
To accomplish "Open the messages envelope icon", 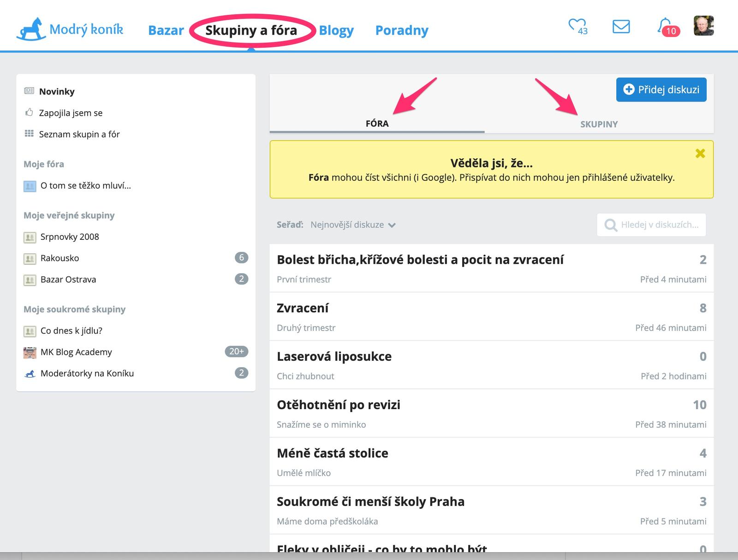I will [x=621, y=26].
